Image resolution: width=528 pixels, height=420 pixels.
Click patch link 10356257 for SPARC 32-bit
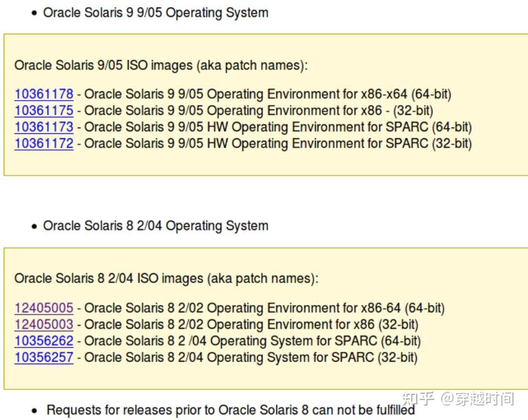tap(43, 357)
